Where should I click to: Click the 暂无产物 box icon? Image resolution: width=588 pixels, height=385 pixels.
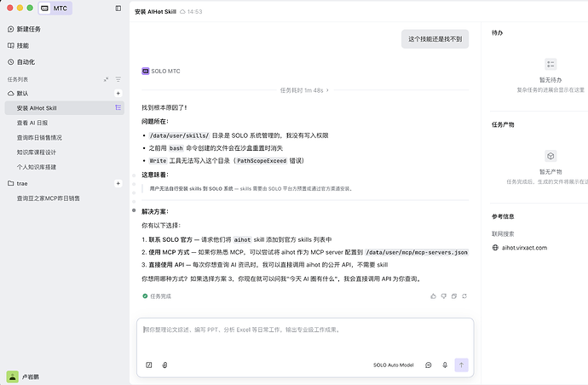[551, 156]
